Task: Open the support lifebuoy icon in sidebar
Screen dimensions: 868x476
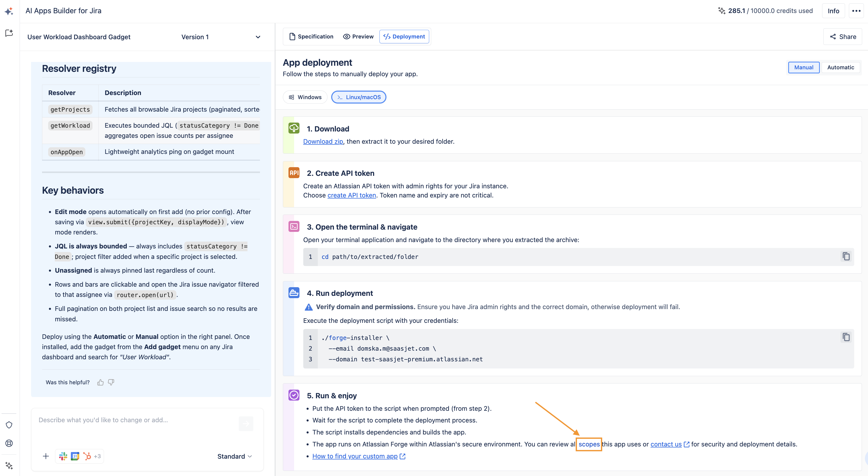Action: (9, 443)
